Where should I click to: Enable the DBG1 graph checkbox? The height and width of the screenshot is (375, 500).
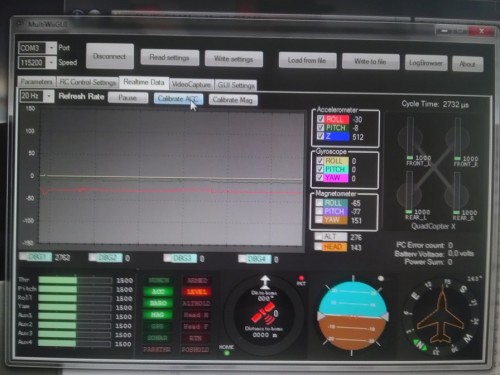[23, 257]
